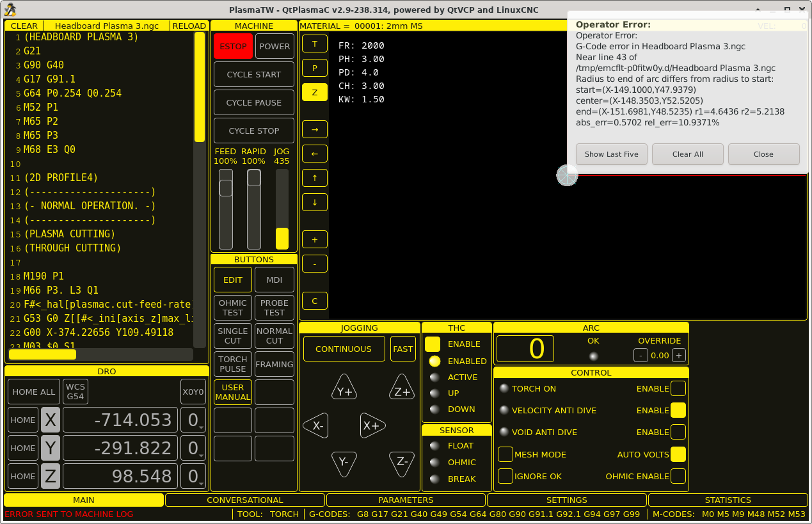Check the IGNORE OK box

point(506,476)
